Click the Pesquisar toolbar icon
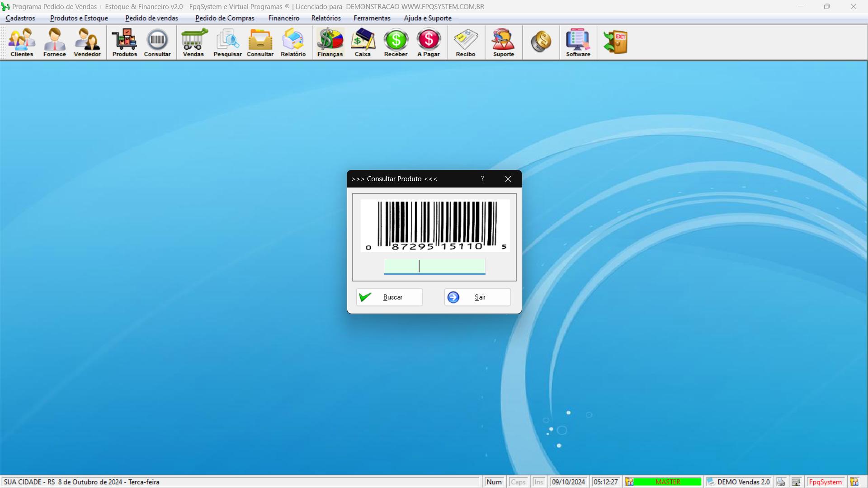The width and height of the screenshot is (868, 488). 227,42
